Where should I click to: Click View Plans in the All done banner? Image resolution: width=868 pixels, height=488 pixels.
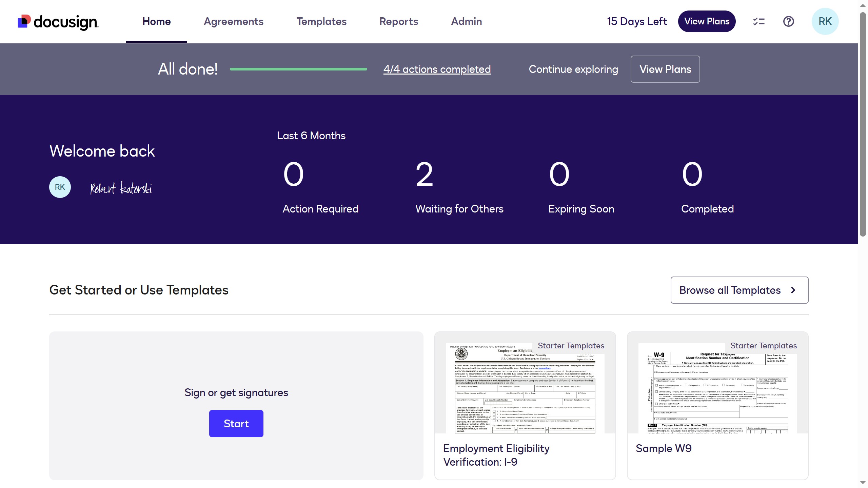click(x=665, y=69)
